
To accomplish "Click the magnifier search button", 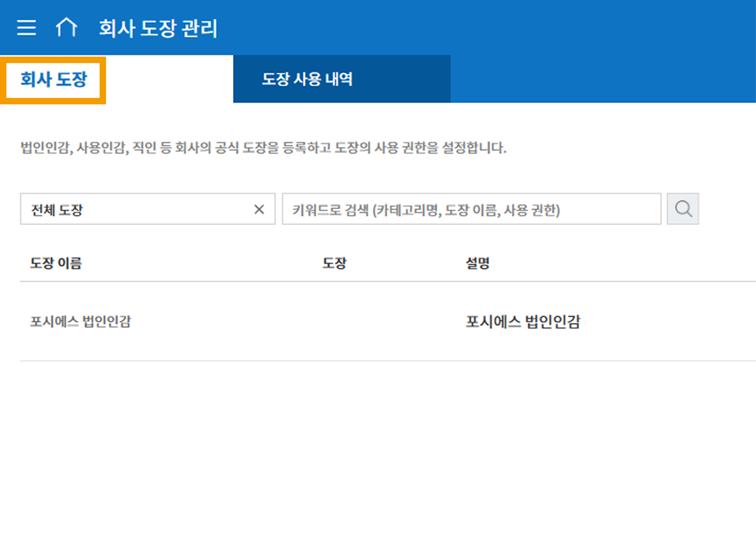I will click(x=683, y=209).
